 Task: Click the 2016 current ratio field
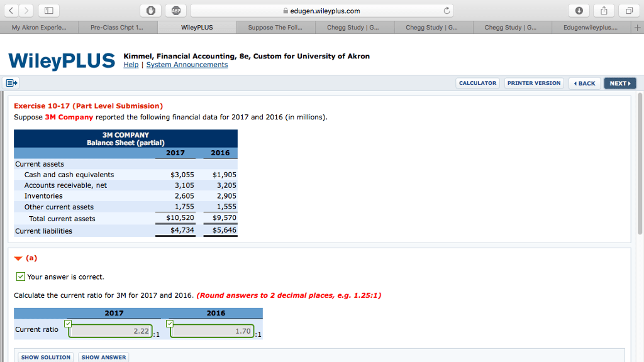click(212, 331)
